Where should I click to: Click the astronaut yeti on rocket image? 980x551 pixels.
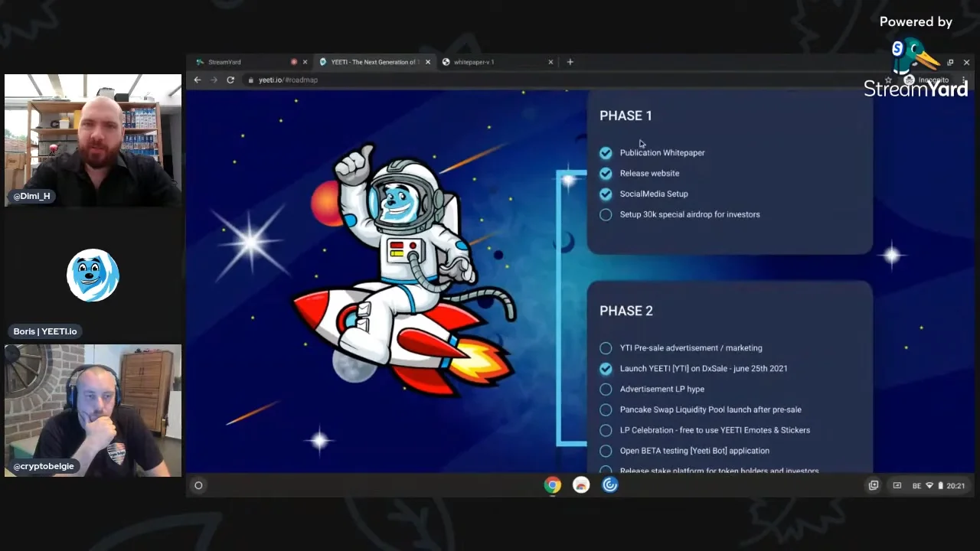402,268
